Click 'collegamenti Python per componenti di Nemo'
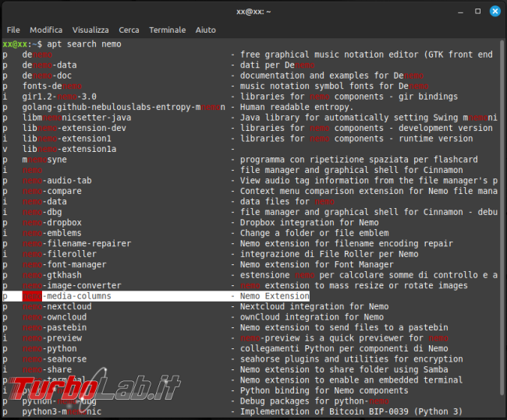The image size is (507, 420). coord(344,348)
